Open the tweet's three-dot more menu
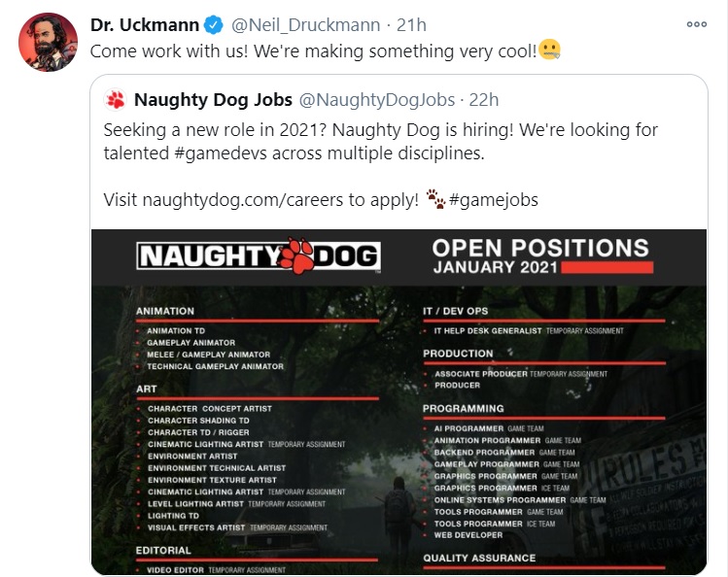The height and width of the screenshot is (577, 728). pos(696,24)
